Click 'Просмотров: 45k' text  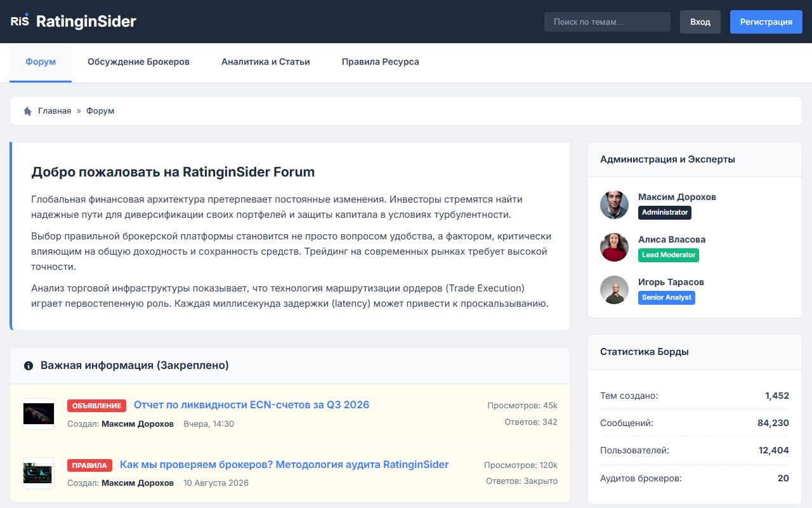(523, 405)
